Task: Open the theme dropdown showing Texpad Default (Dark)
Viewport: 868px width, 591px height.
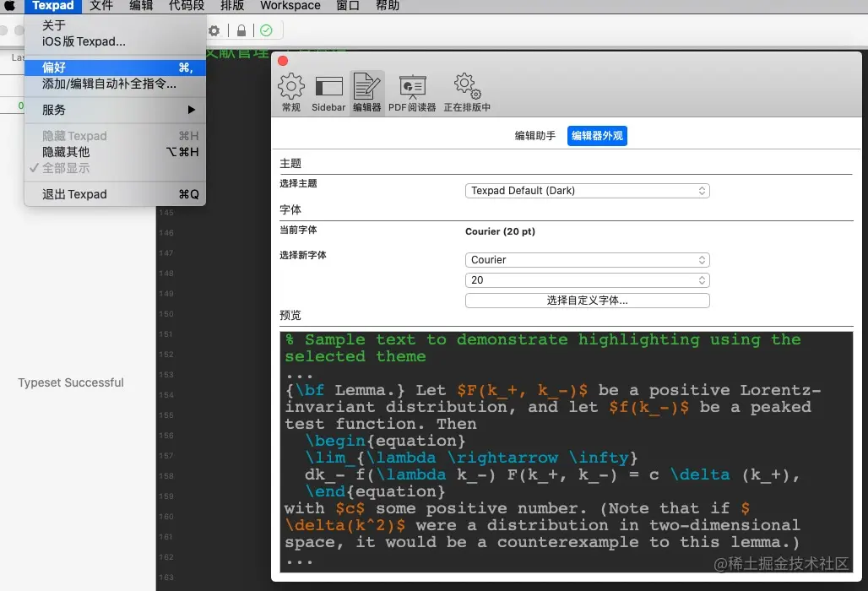Action: (x=588, y=190)
